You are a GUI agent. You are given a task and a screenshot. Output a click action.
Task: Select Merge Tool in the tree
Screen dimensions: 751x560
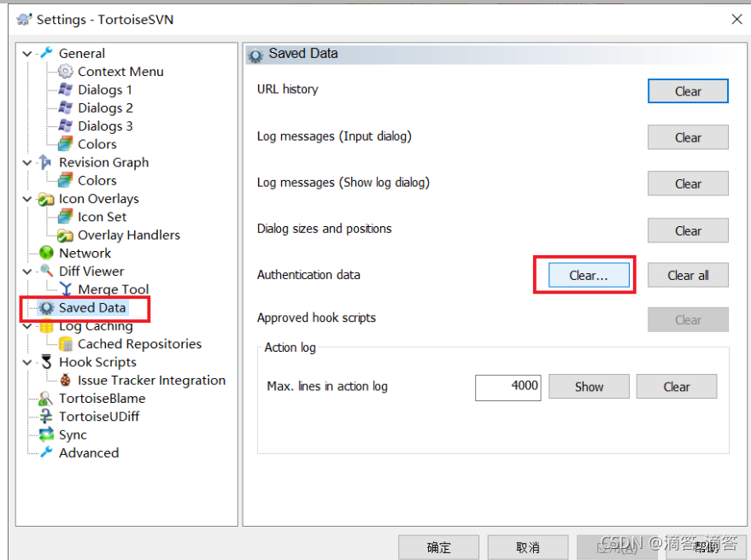pyautogui.click(x=114, y=289)
